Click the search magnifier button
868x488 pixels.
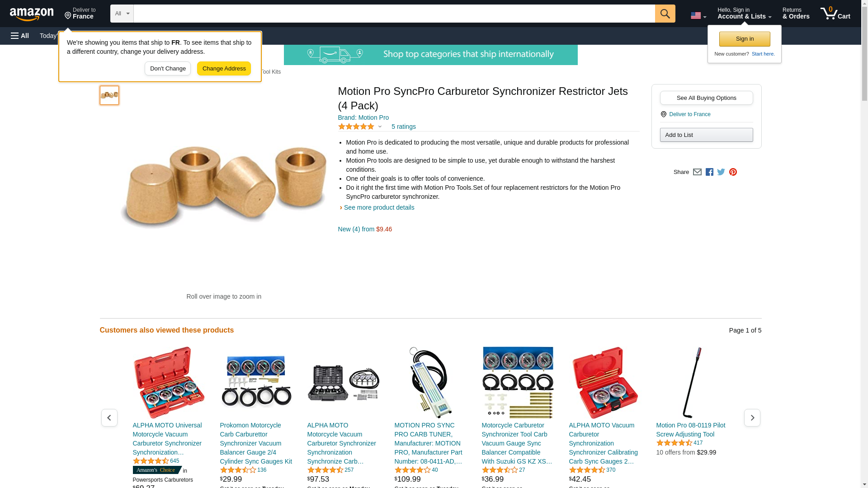pyautogui.click(x=665, y=14)
